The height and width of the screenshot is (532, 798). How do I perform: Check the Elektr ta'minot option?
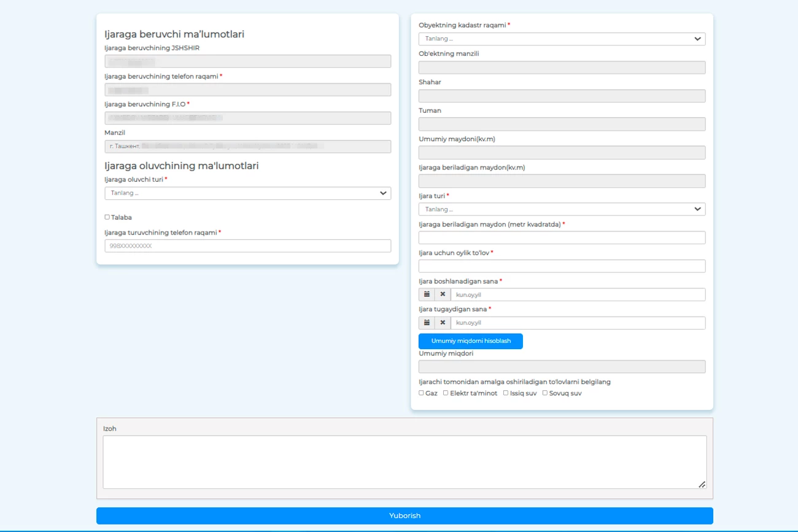click(446, 393)
